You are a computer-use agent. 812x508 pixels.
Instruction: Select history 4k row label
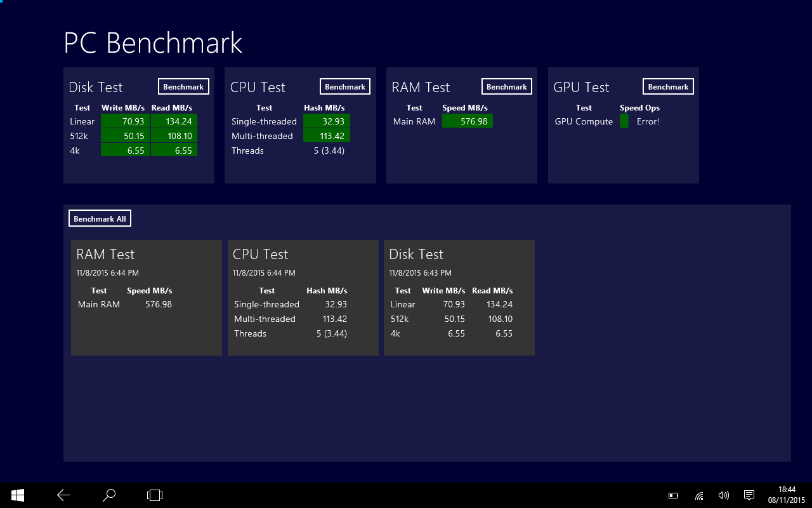click(396, 333)
